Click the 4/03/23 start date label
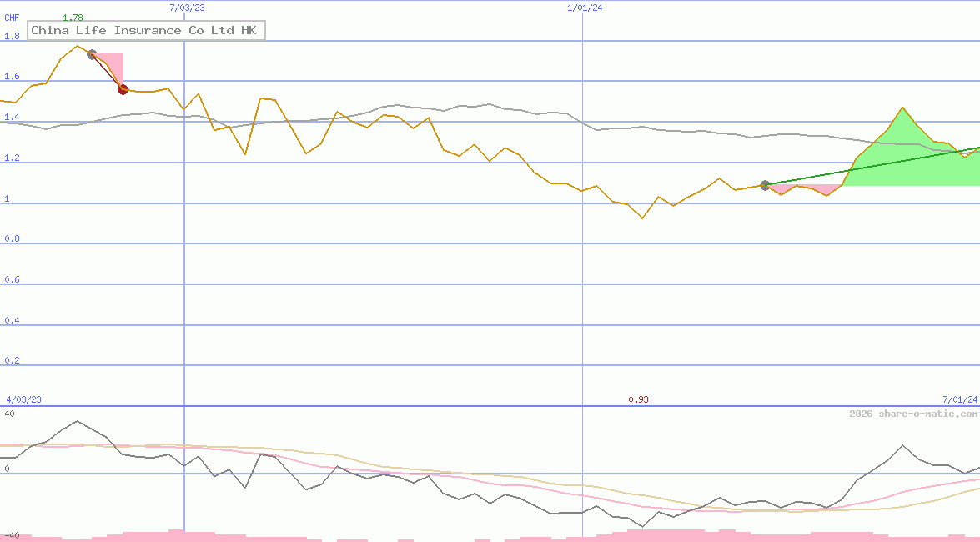The width and height of the screenshot is (980, 542). coord(23,399)
